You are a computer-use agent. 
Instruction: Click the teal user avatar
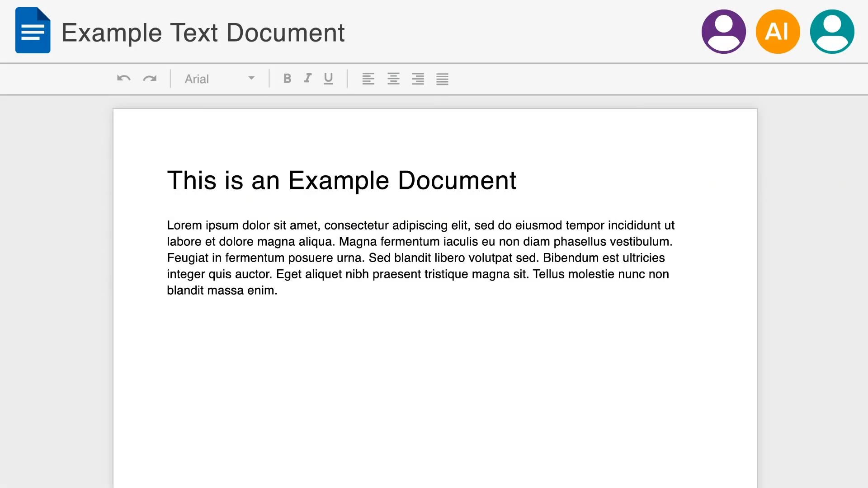point(832,32)
